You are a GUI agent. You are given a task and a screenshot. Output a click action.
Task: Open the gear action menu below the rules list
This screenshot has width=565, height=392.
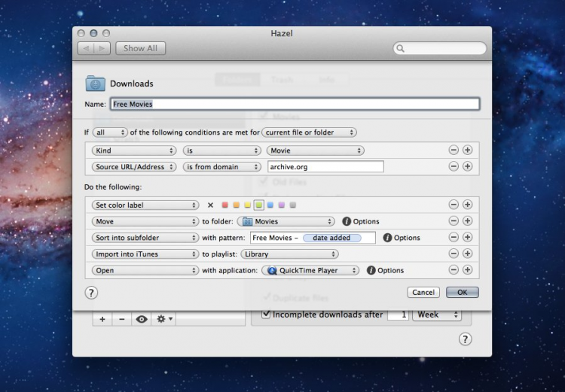click(163, 319)
